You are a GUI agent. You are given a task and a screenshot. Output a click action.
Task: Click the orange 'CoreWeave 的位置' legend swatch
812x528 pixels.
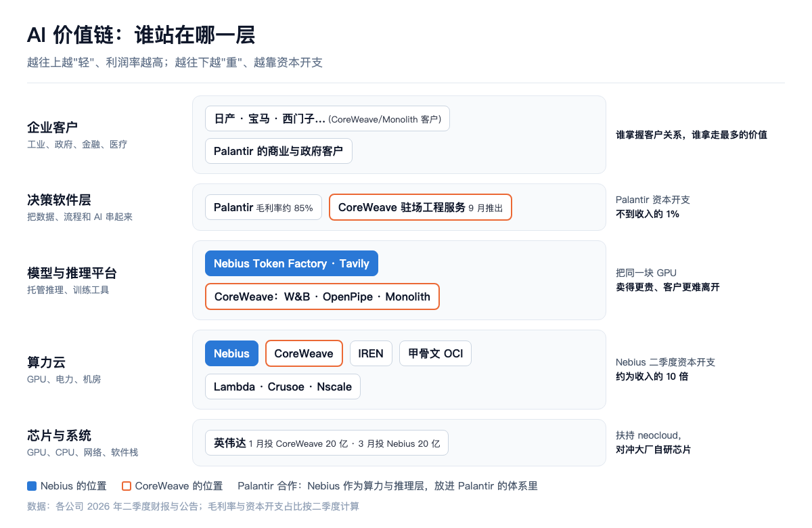[x=127, y=486]
